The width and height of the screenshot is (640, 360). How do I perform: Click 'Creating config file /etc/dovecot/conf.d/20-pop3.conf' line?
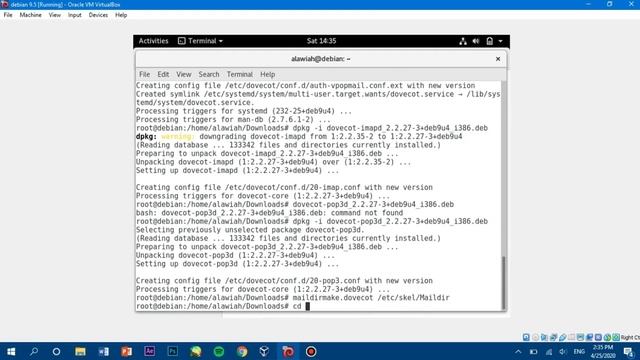[x=284, y=281]
